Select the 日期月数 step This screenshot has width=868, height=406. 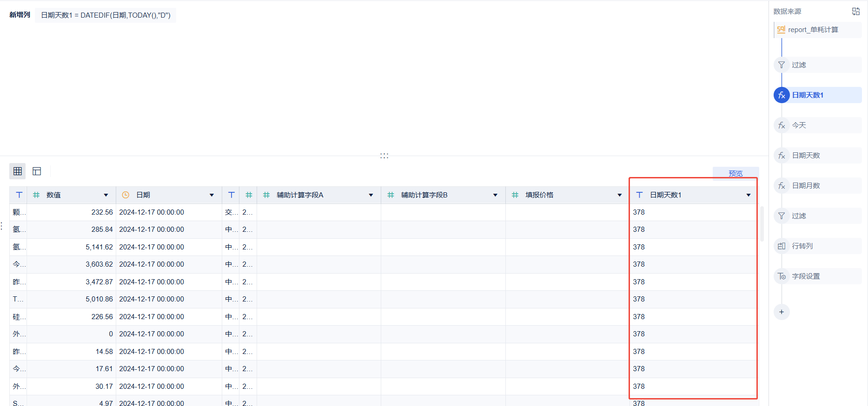pyautogui.click(x=817, y=186)
